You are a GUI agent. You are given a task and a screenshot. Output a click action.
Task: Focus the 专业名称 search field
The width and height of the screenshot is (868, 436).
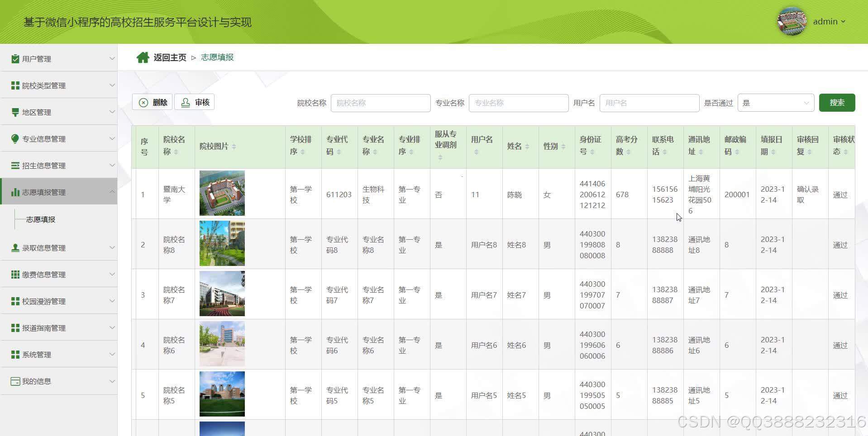(x=519, y=103)
